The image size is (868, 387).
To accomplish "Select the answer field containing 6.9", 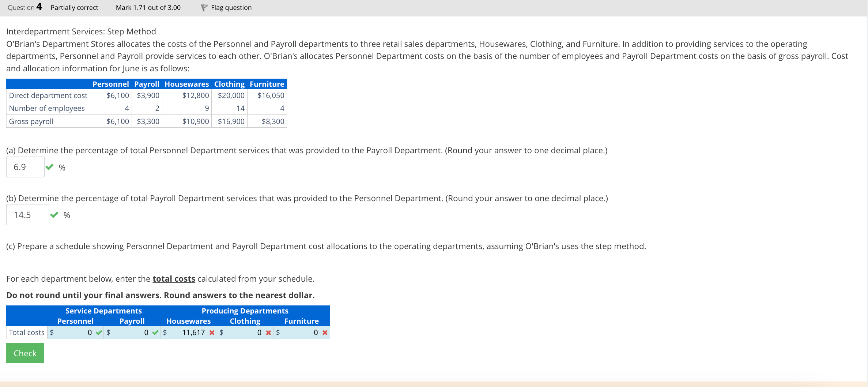I will pyautogui.click(x=25, y=167).
